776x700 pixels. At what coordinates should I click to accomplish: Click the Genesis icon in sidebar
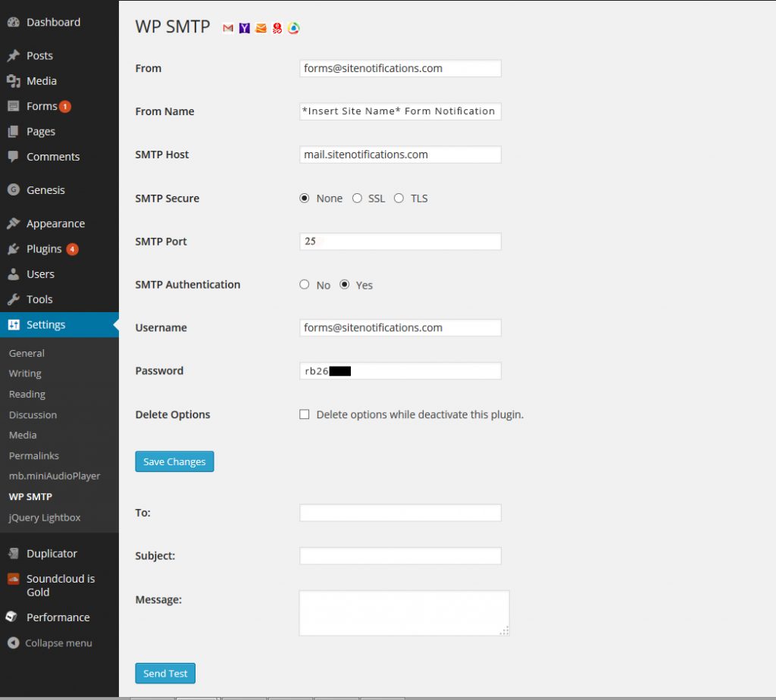click(x=13, y=190)
